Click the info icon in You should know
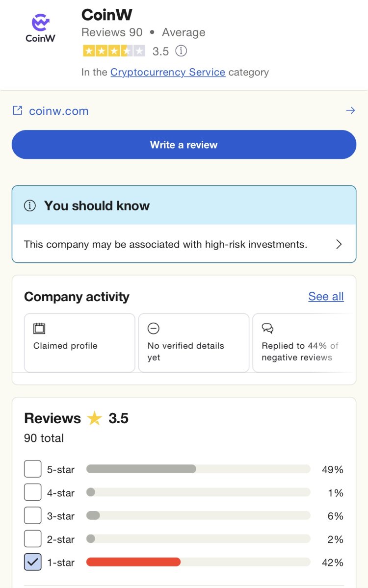 tap(30, 206)
